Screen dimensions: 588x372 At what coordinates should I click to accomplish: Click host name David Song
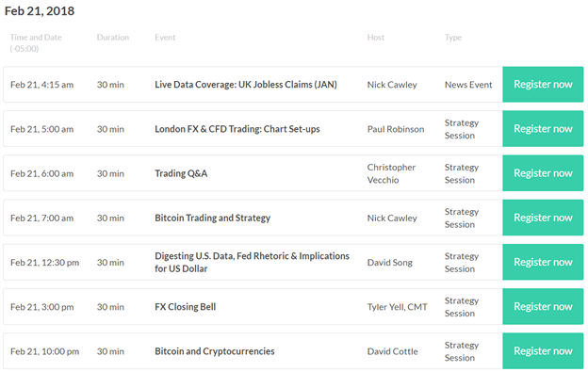[389, 263]
